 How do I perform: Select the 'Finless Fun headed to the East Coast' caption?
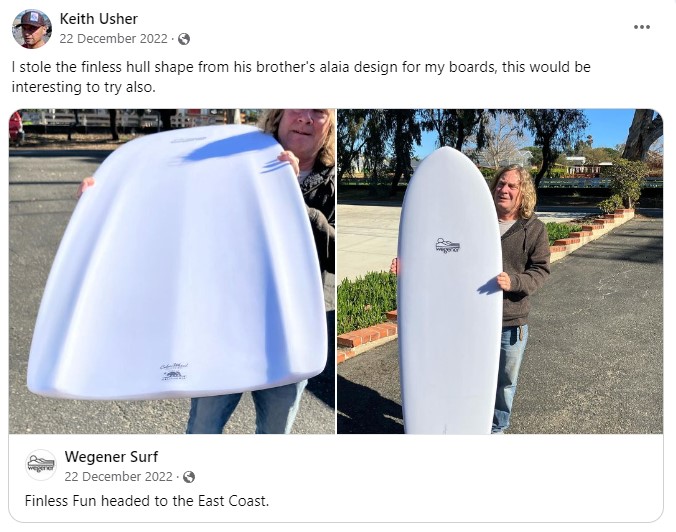coord(147,501)
